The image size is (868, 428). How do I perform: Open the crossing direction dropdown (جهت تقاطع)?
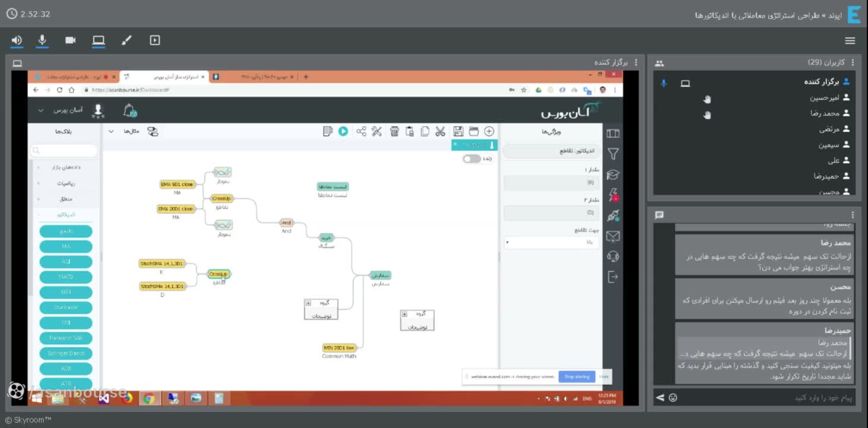551,243
